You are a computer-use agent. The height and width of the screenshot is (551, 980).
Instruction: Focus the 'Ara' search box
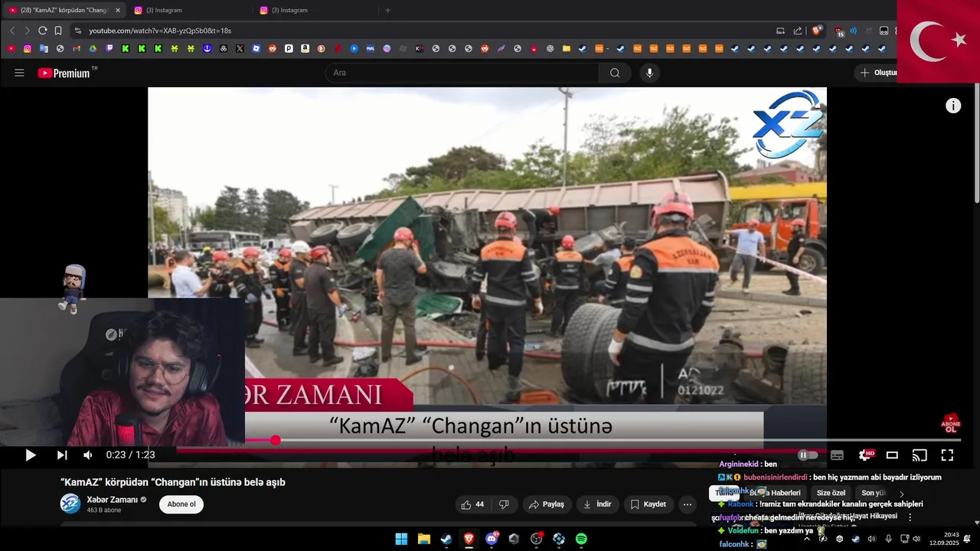462,73
